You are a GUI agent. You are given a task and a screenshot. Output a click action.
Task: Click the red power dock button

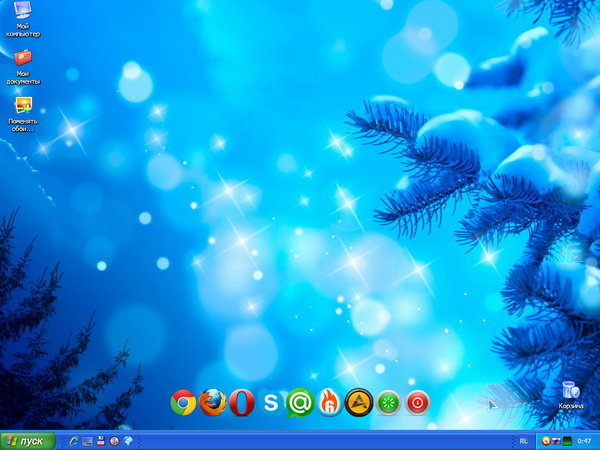click(417, 403)
